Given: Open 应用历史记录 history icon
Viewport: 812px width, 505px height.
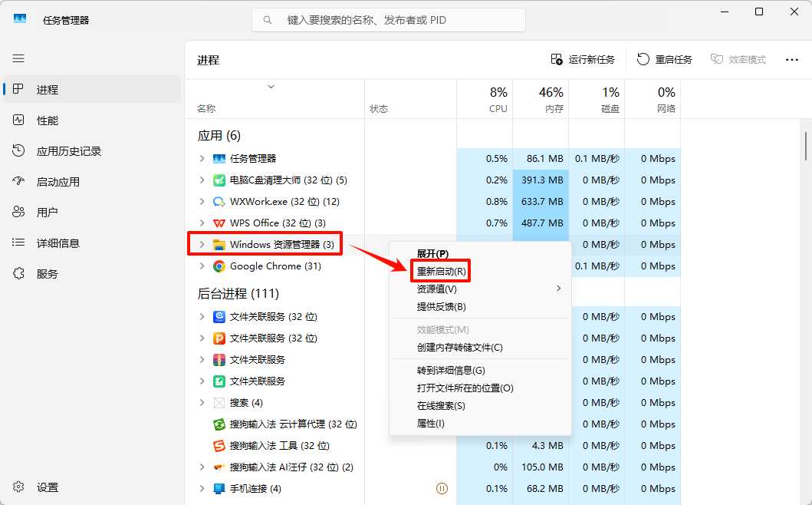Looking at the screenshot, I should click(18, 151).
